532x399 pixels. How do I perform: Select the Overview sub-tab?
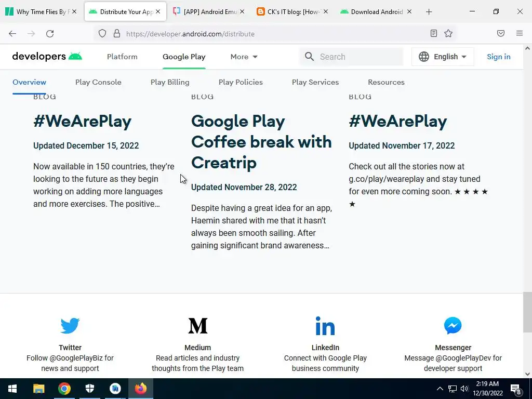point(29,82)
